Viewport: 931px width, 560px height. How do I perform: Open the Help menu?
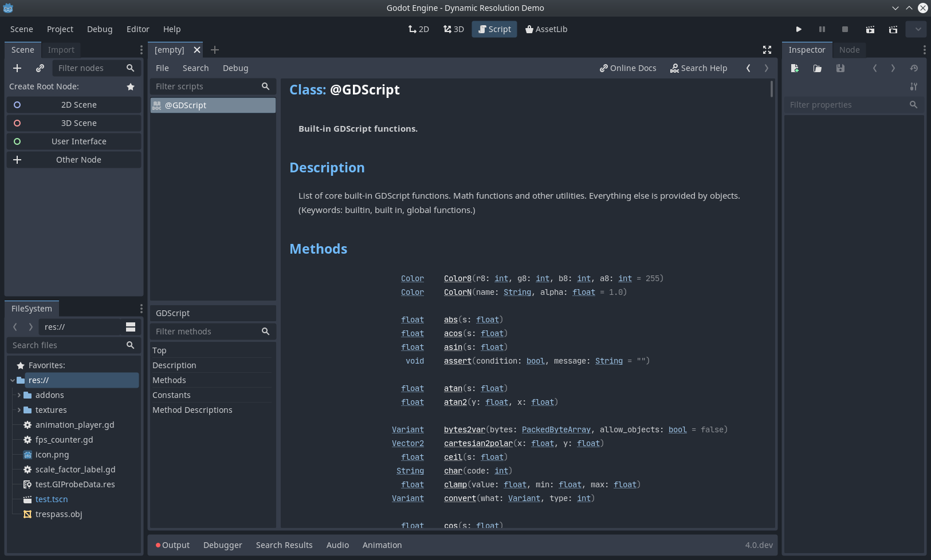click(x=172, y=29)
